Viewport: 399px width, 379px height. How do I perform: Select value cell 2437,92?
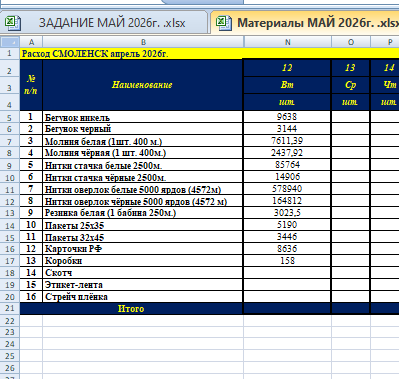(x=287, y=153)
